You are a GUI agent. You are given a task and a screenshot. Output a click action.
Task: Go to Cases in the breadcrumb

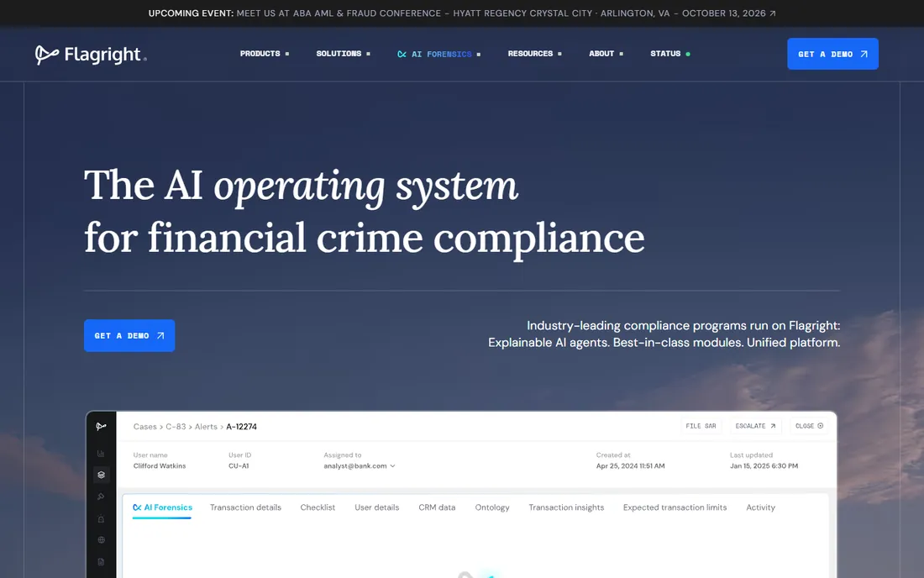(x=145, y=427)
